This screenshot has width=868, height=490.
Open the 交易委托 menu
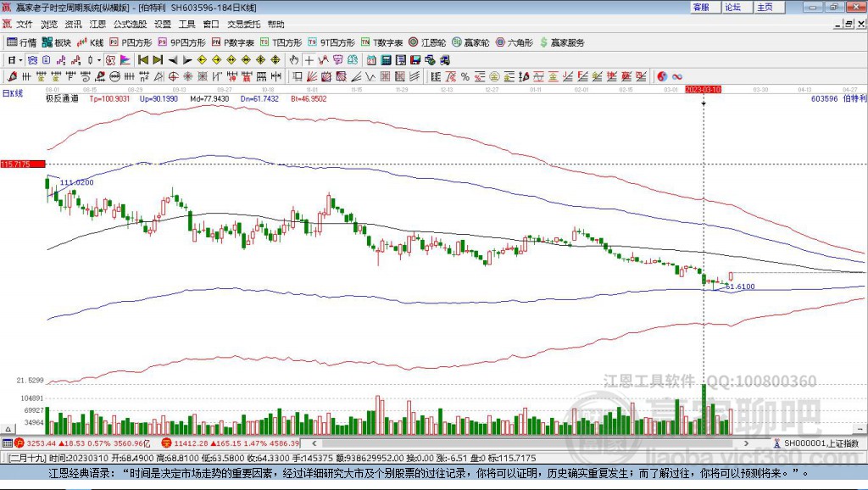click(x=243, y=24)
